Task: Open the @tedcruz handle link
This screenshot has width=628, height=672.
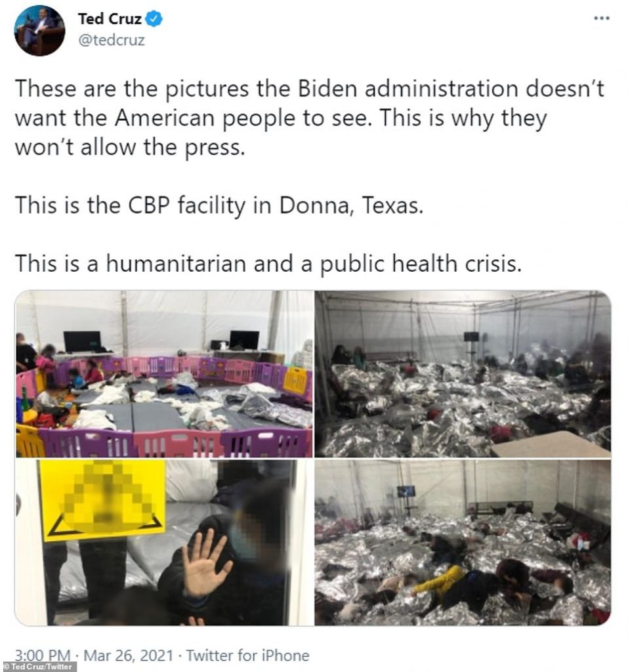Action: [x=112, y=40]
